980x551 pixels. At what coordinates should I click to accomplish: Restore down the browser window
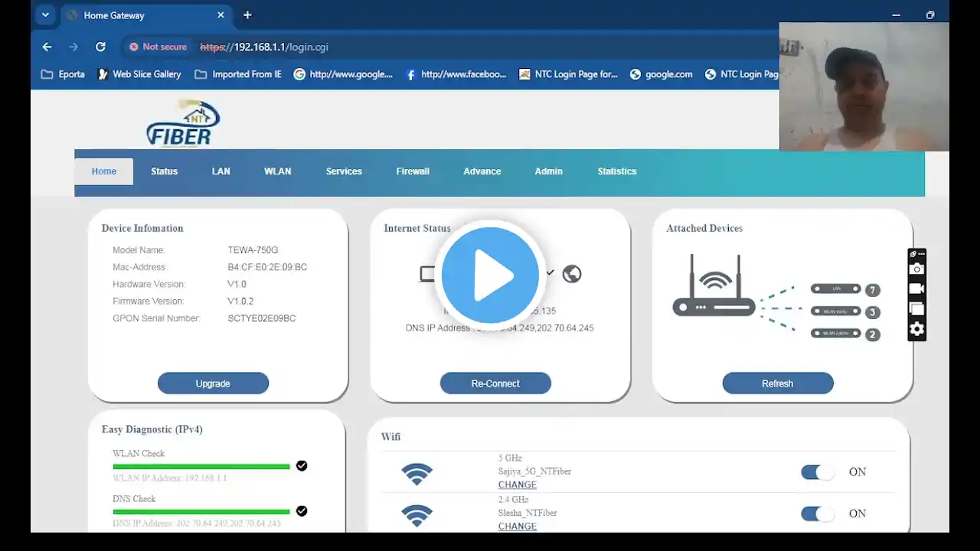tap(930, 15)
